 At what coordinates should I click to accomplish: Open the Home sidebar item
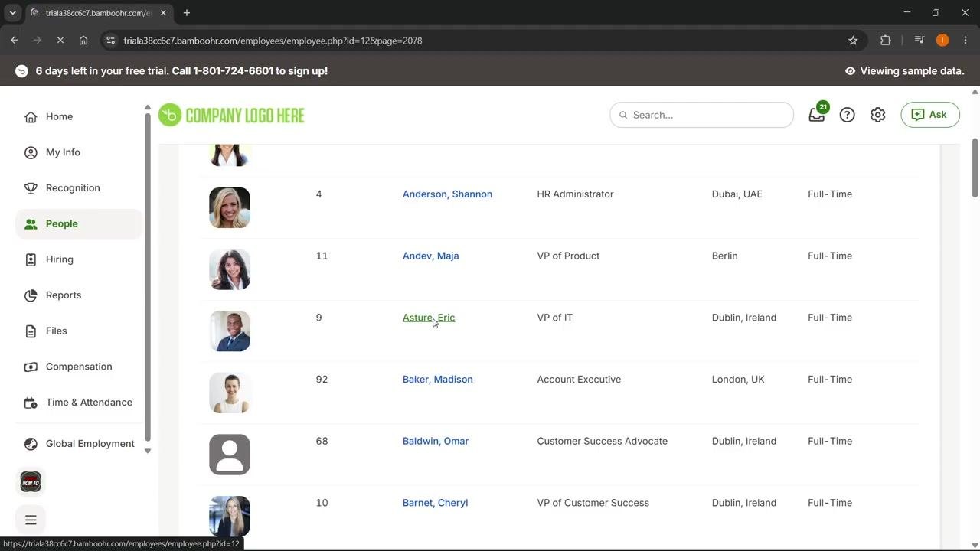(x=59, y=117)
